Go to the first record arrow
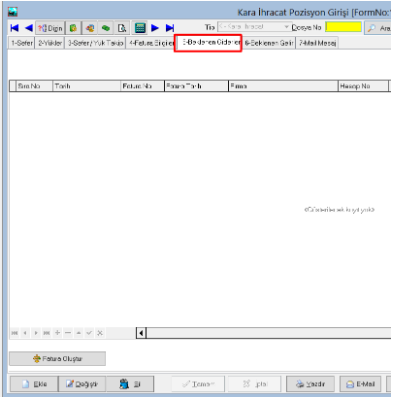 click(x=14, y=28)
